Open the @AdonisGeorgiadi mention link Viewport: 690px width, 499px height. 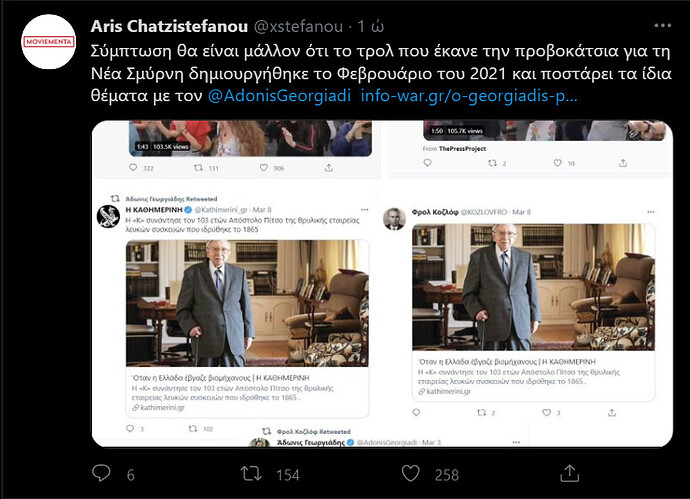pos(279,95)
